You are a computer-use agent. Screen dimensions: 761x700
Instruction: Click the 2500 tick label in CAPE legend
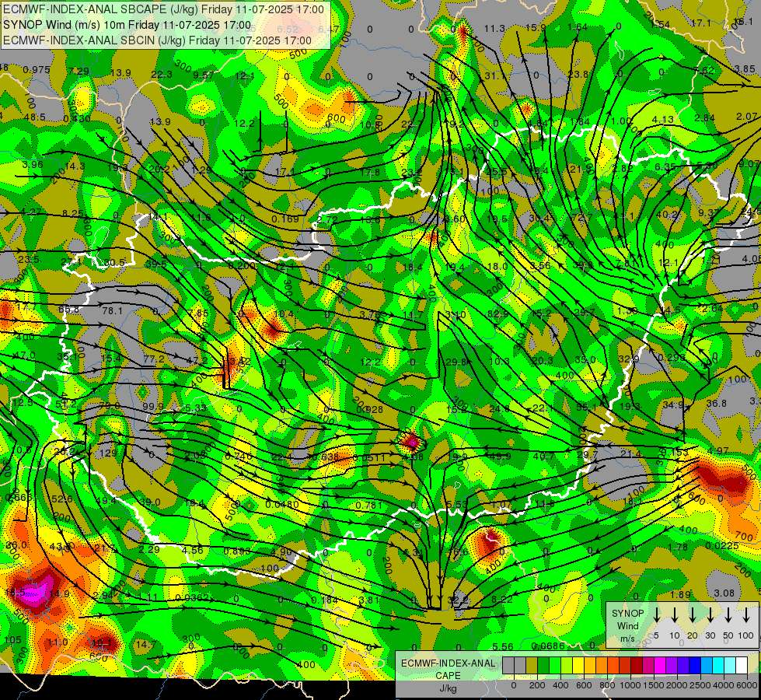click(x=700, y=685)
